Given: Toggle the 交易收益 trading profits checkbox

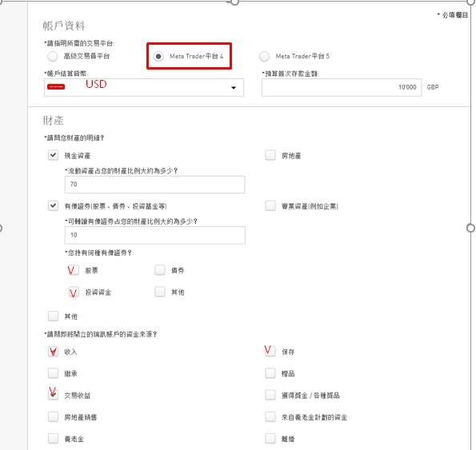Looking at the screenshot, I should point(53,395).
